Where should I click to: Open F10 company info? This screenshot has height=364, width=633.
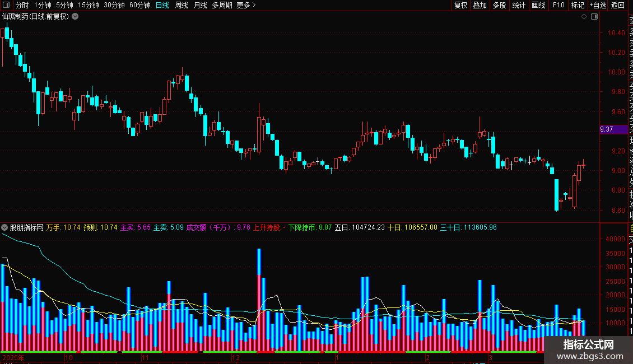[558, 5]
